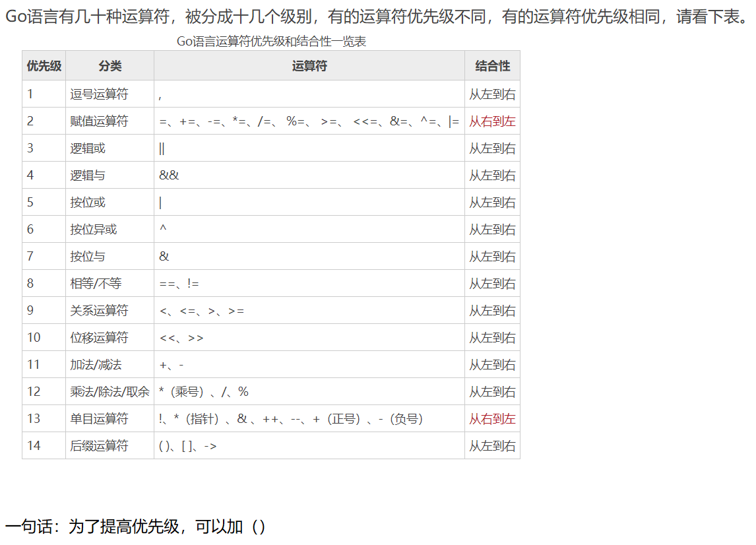This screenshot has height=545, width=756.
Task: Click the sentence '一句话：为了提高优先级，可以加（）'
Action: 135,526
